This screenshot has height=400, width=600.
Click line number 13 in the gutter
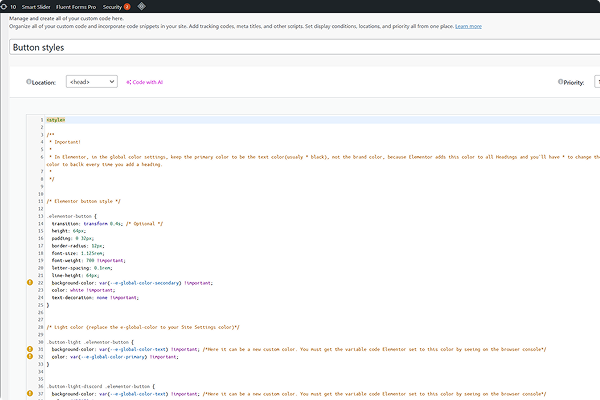coord(40,216)
